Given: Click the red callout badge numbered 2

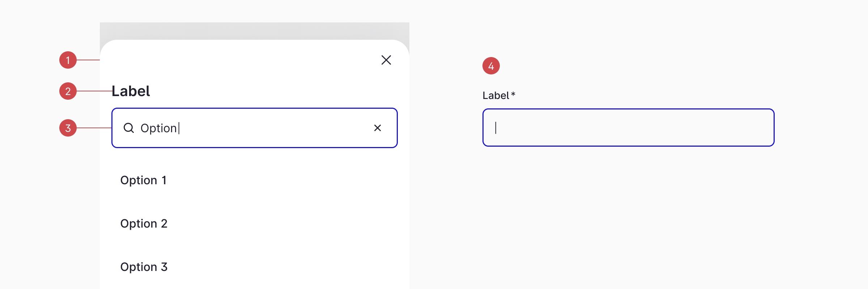Looking at the screenshot, I should point(68,91).
